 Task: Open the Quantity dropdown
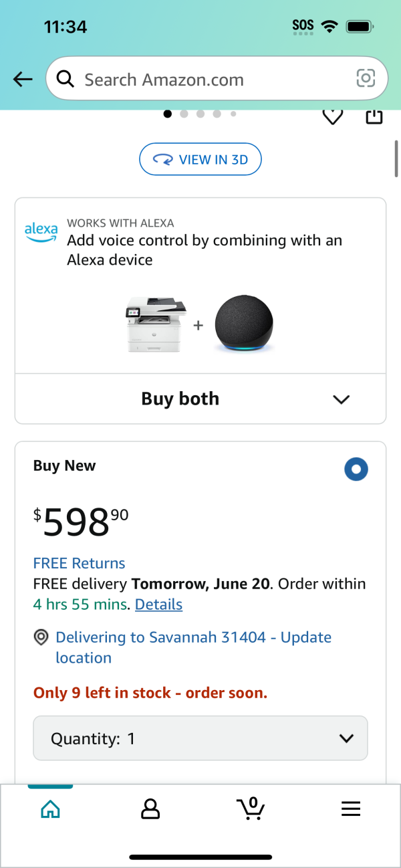(200, 738)
